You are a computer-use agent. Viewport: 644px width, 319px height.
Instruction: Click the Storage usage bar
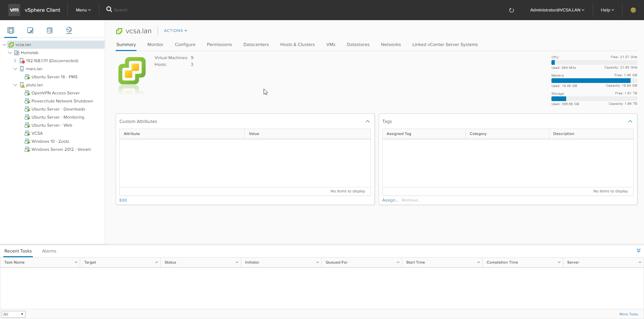594,99
